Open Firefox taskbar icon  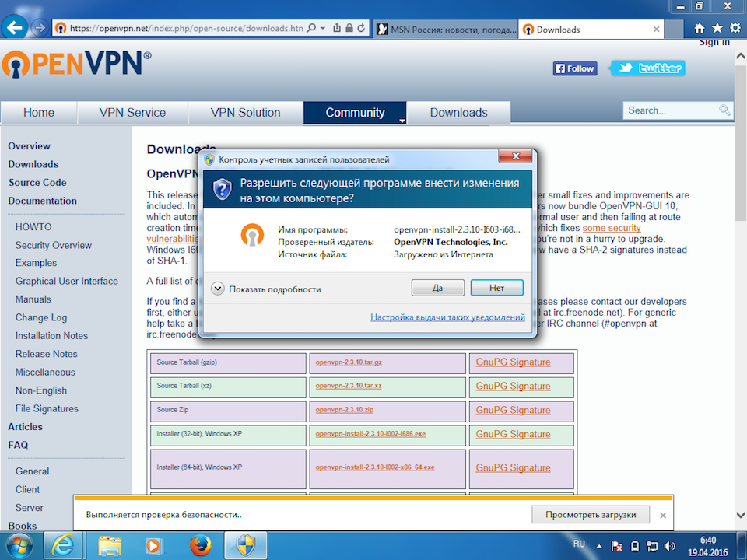(x=200, y=546)
